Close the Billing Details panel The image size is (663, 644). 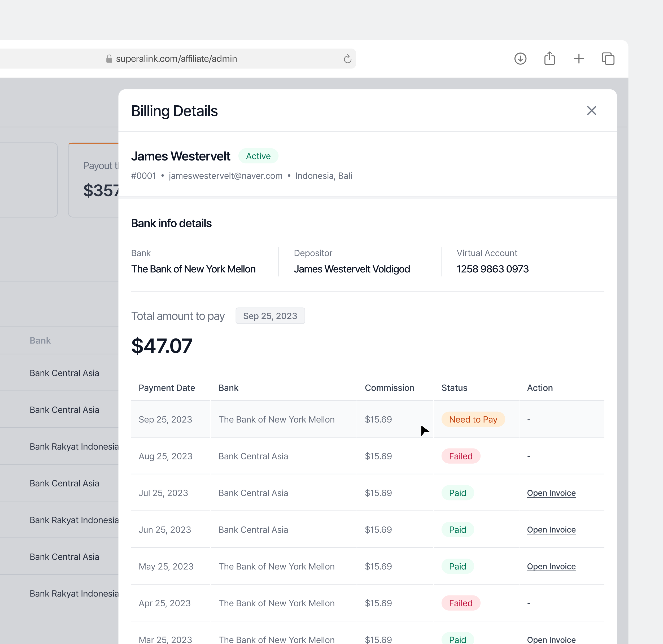(x=591, y=110)
